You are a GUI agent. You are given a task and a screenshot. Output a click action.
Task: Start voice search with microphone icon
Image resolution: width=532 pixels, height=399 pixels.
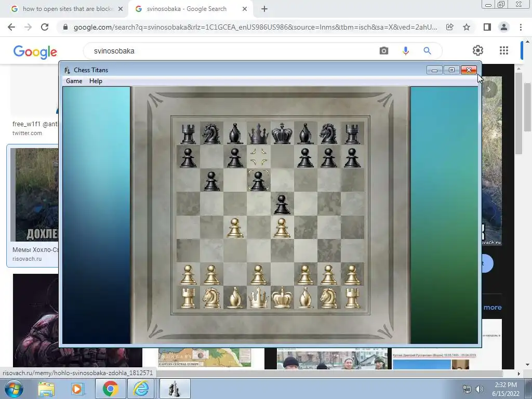tap(405, 51)
